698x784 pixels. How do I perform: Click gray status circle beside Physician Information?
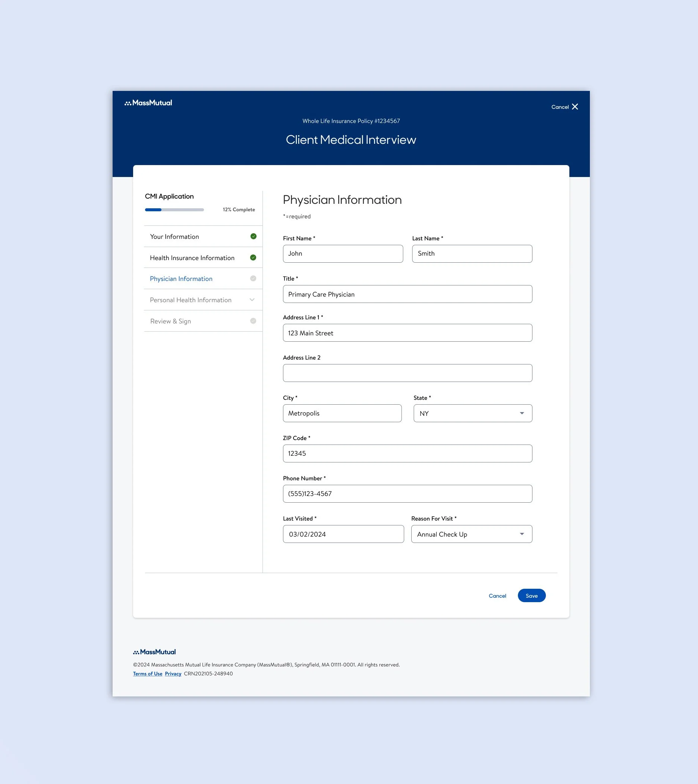tap(253, 278)
